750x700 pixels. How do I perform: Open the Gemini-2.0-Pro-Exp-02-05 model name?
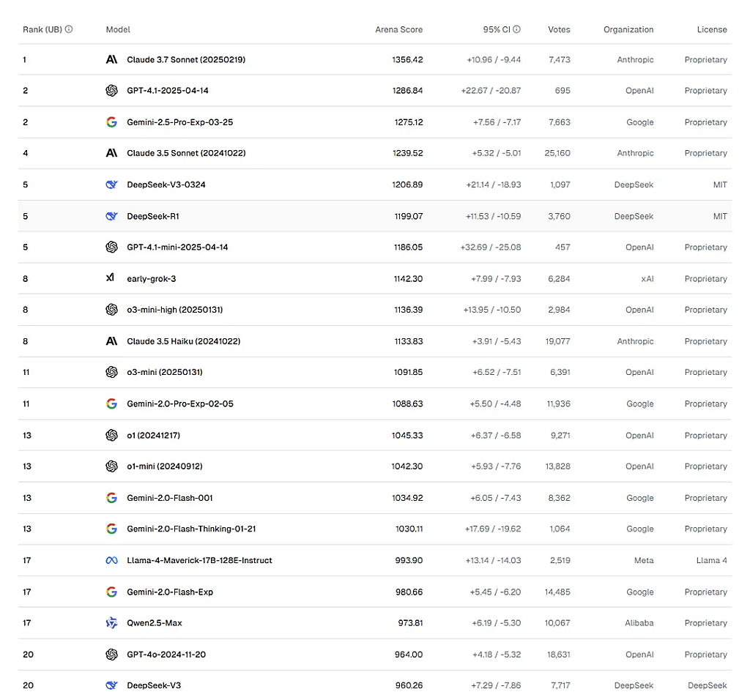[x=180, y=403]
